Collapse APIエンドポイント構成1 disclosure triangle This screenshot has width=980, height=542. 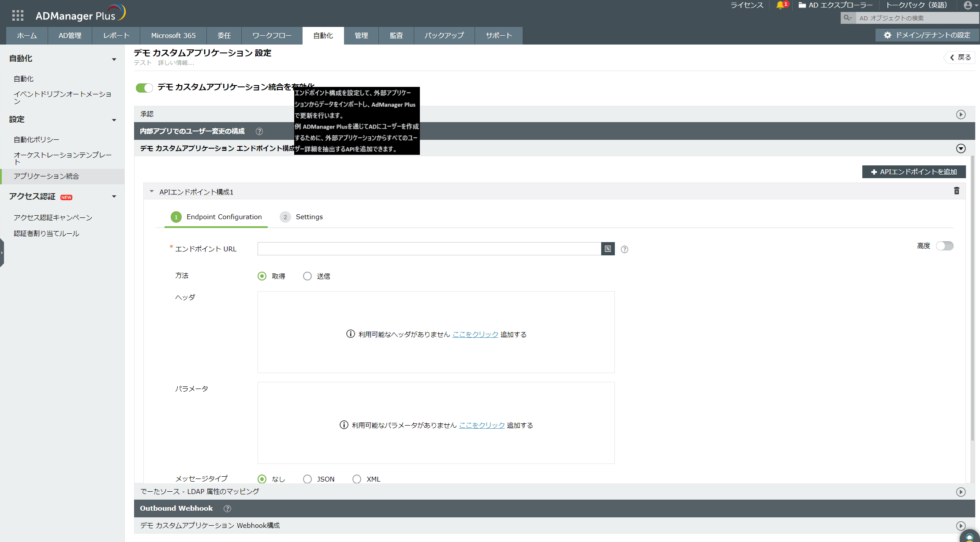pos(152,192)
